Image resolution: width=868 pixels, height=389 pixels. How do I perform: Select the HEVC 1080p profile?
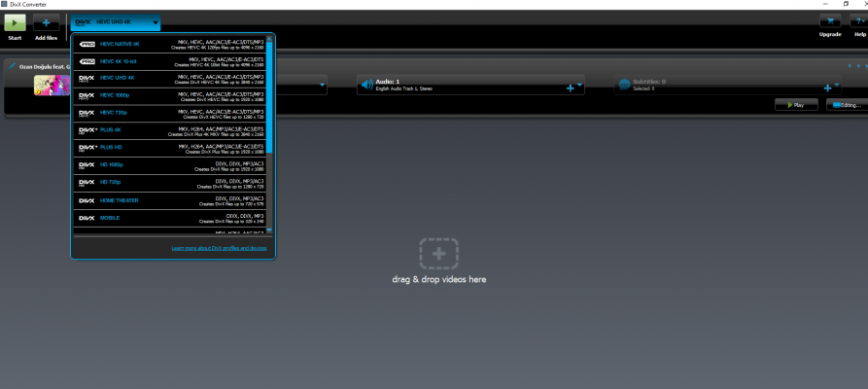[170, 96]
